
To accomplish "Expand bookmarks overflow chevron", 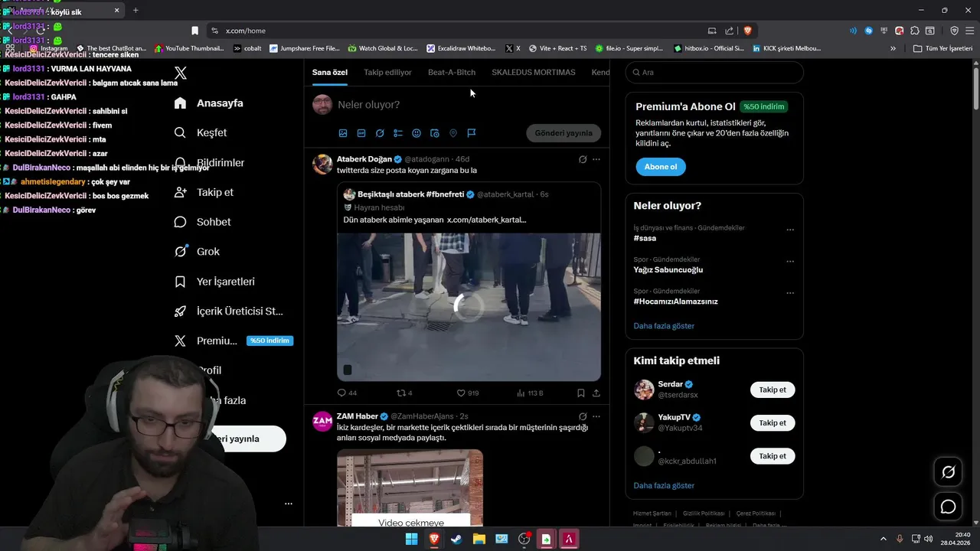I will pos(893,48).
